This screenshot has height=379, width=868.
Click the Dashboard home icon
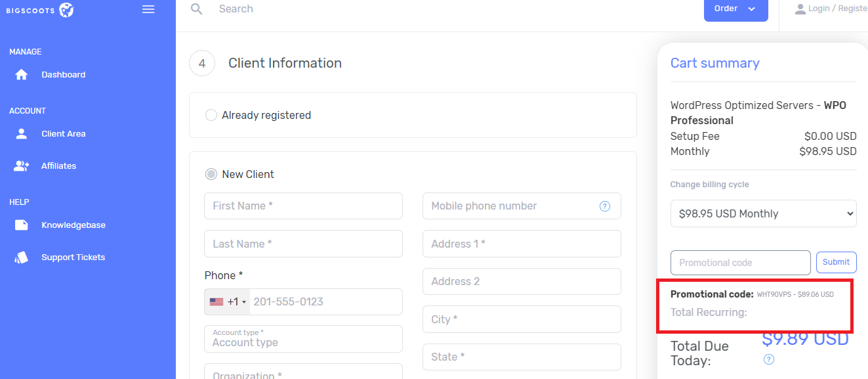click(x=22, y=75)
